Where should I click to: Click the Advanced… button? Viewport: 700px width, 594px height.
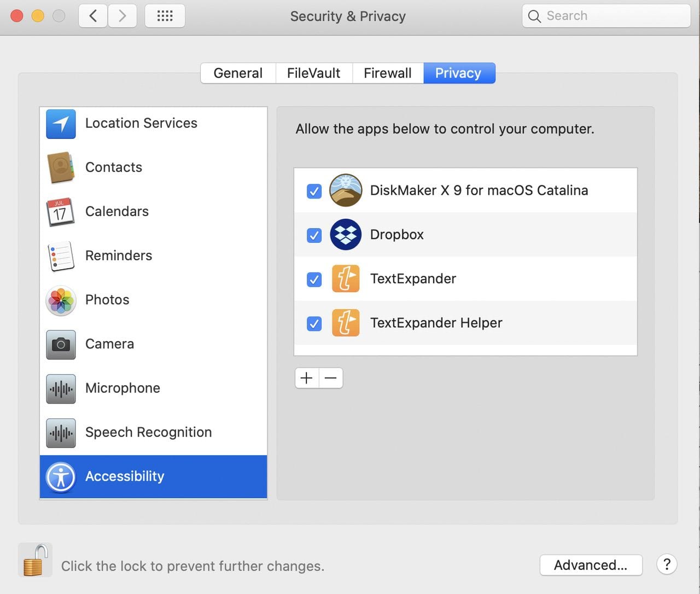click(x=591, y=565)
